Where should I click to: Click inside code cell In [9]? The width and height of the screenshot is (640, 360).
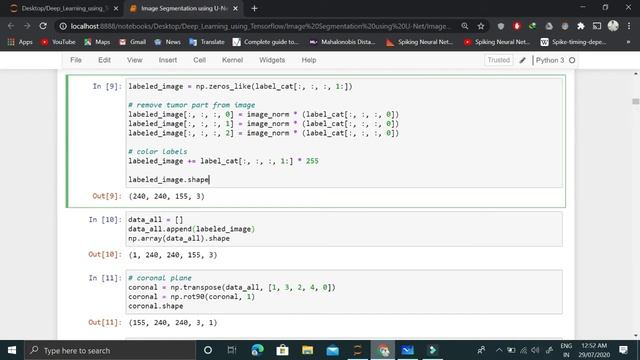click(x=344, y=133)
